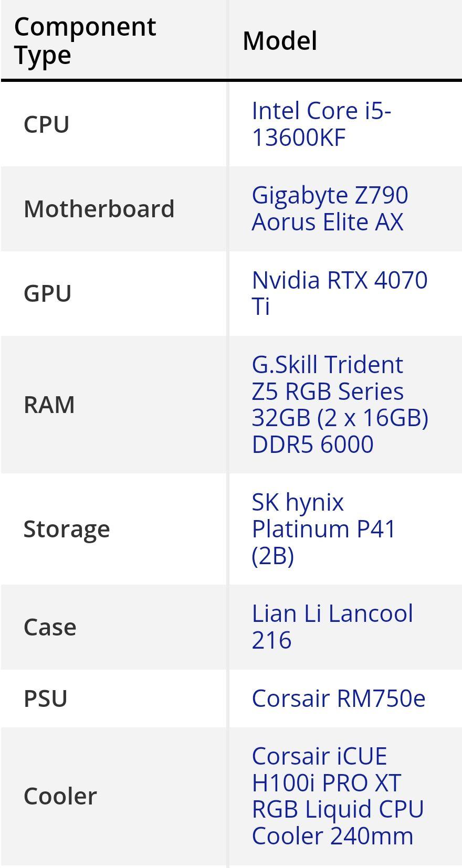Open the Lian Li Lancool 216 link
462x868 pixels.
pos(332,627)
